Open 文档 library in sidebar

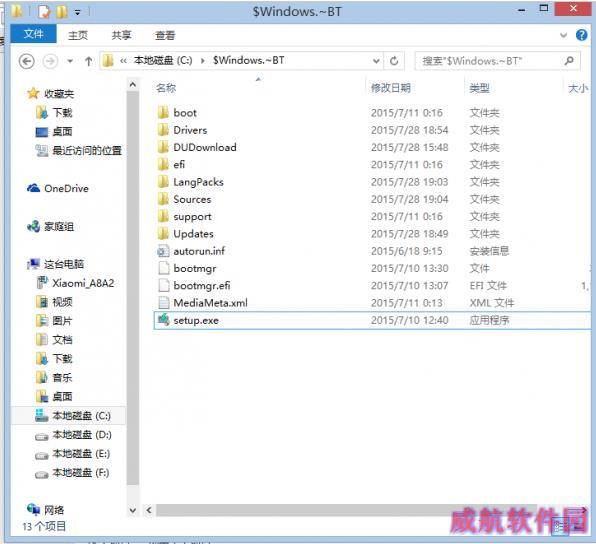coord(62,339)
